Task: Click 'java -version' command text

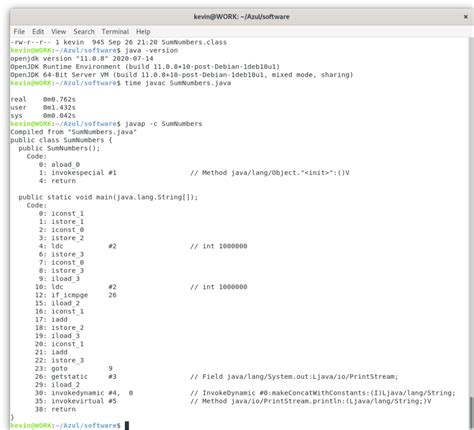Action: 151,50
